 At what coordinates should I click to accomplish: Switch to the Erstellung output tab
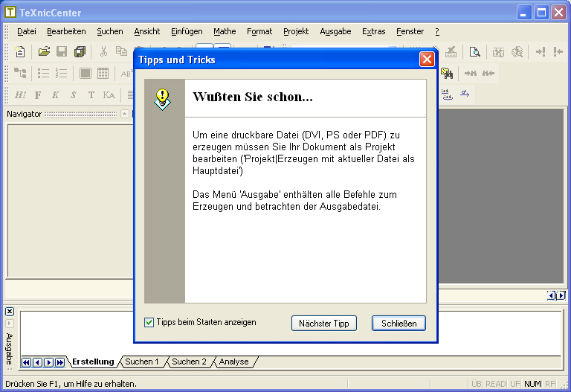point(93,362)
